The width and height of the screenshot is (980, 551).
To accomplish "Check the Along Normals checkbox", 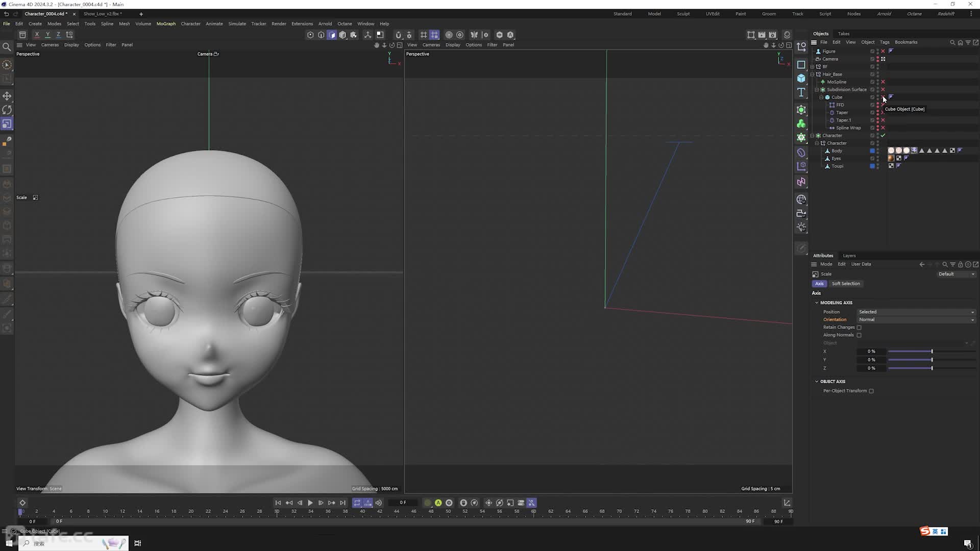I will point(859,335).
